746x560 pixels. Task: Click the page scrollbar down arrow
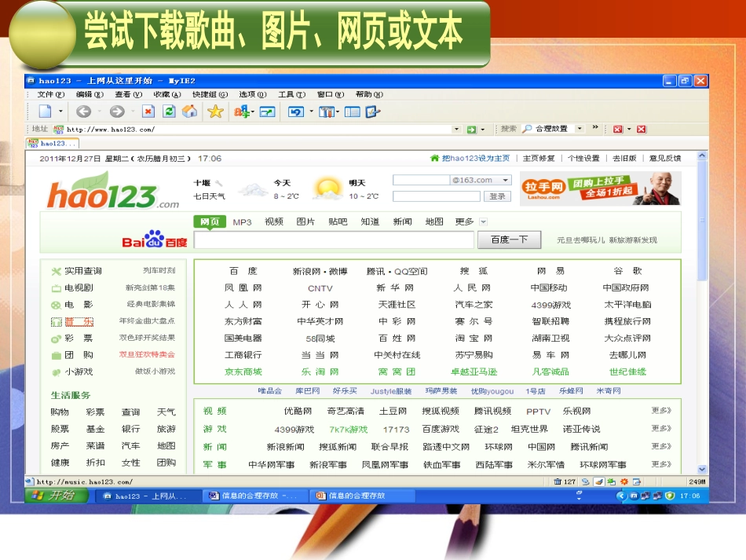pos(702,469)
